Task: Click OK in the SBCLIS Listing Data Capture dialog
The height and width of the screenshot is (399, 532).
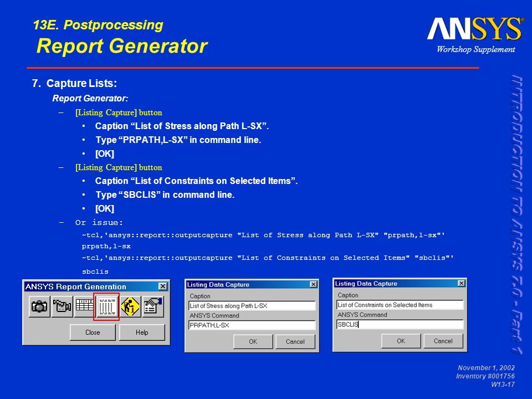Action: [x=401, y=341]
